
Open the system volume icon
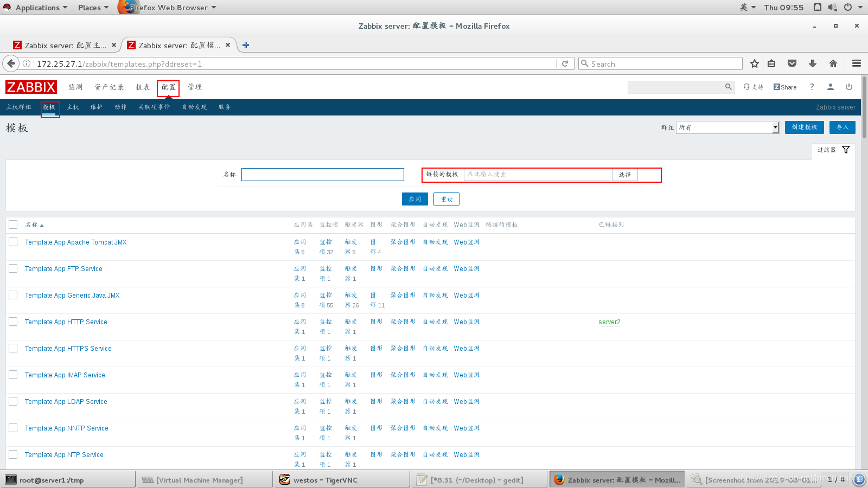coord(832,7)
